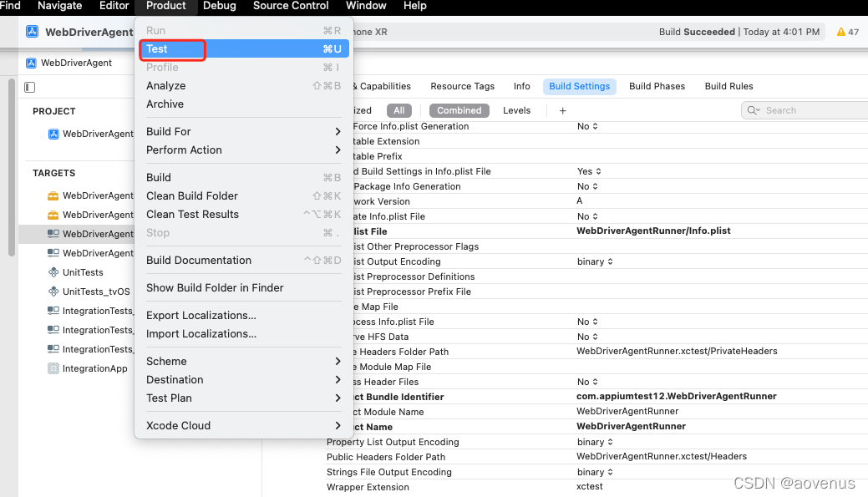Choose Show Build Folder in Finder
The height and width of the screenshot is (497, 868).
244,288
